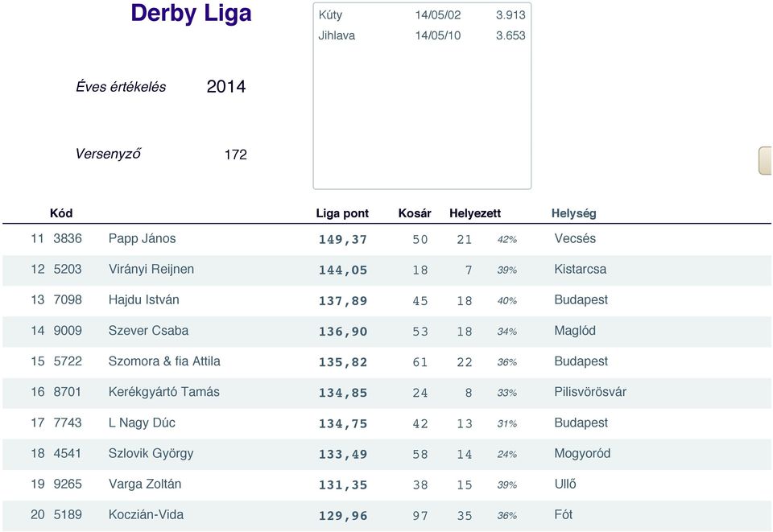
Task: Click the Helység column header
Action: tap(574, 213)
